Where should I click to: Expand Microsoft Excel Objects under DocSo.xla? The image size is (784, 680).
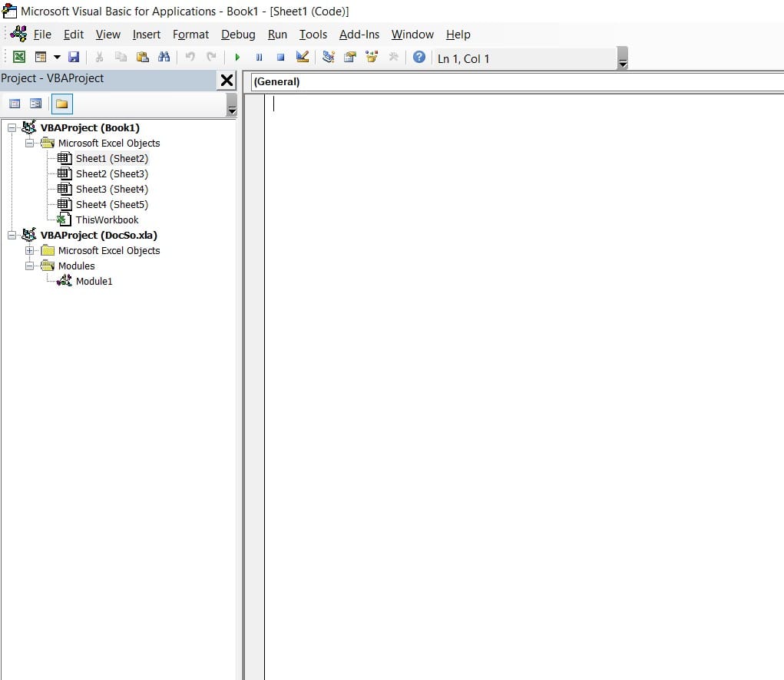(30, 250)
